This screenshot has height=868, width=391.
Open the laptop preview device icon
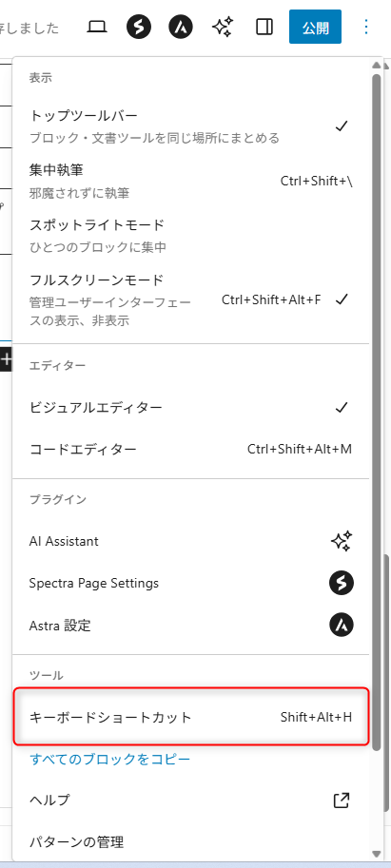(97, 27)
